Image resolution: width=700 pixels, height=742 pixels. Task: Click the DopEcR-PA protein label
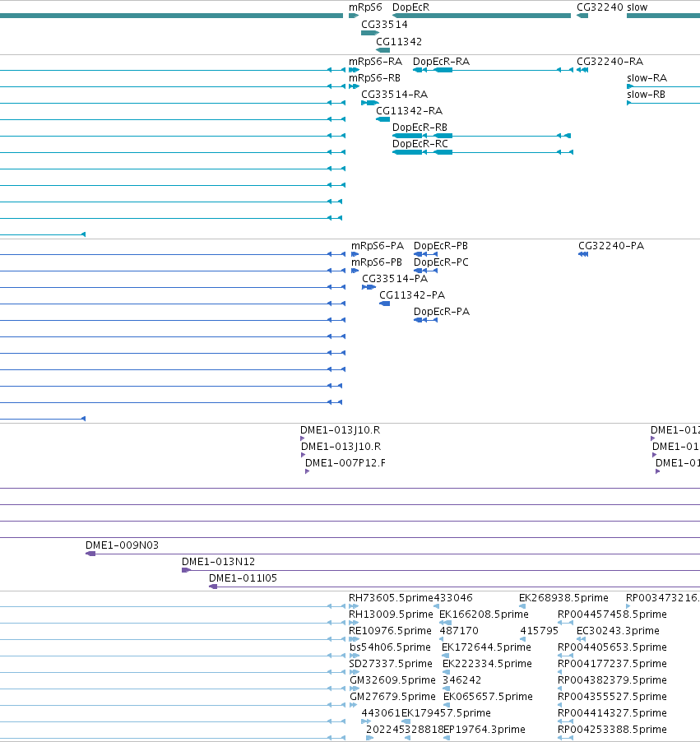tap(442, 312)
